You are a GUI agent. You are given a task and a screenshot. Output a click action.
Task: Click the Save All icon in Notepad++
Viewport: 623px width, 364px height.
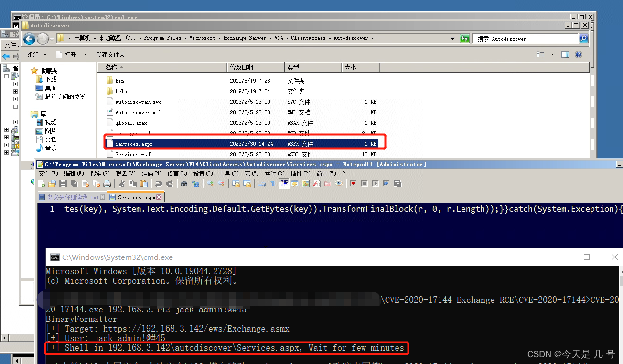coord(74,183)
